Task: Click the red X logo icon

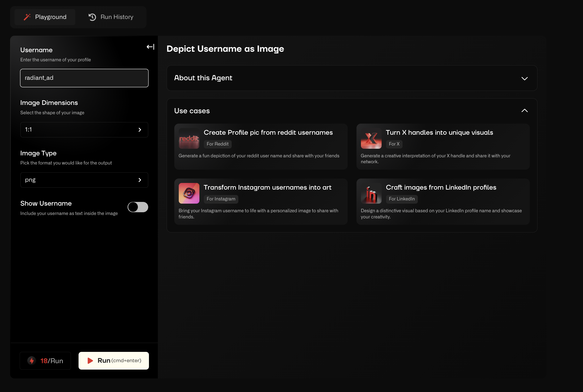Action: click(371, 138)
